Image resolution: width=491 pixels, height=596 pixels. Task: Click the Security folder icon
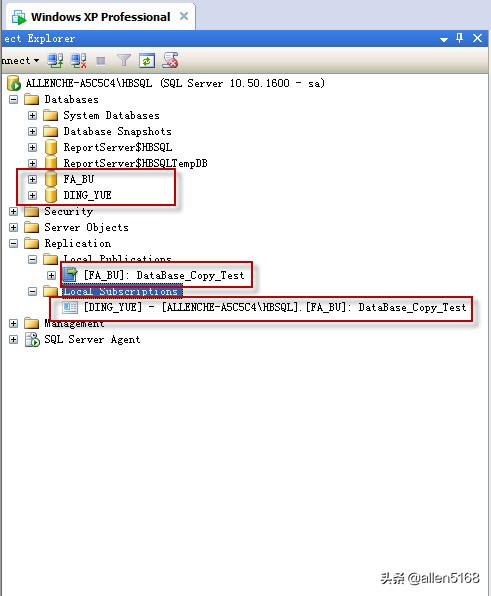[32, 211]
